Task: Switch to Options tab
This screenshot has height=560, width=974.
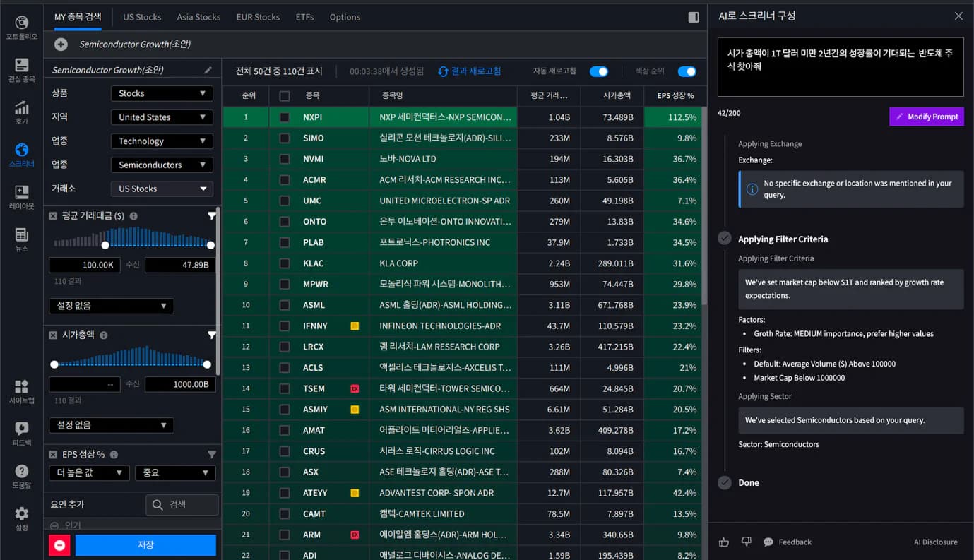Action: click(x=345, y=17)
